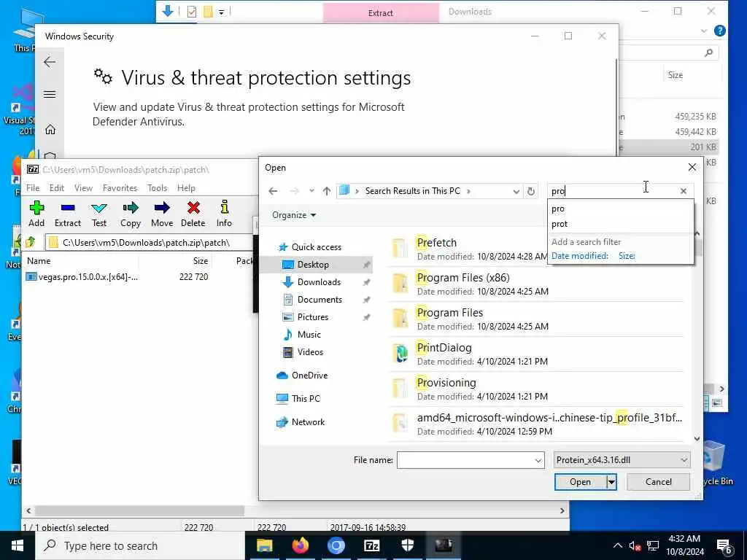Click the Open button's split dropdown arrow

coord(611,482)
